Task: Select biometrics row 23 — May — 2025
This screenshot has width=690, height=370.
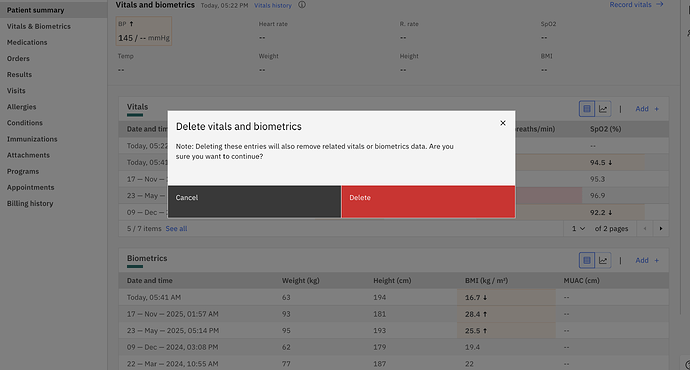Action: point(393,331)
